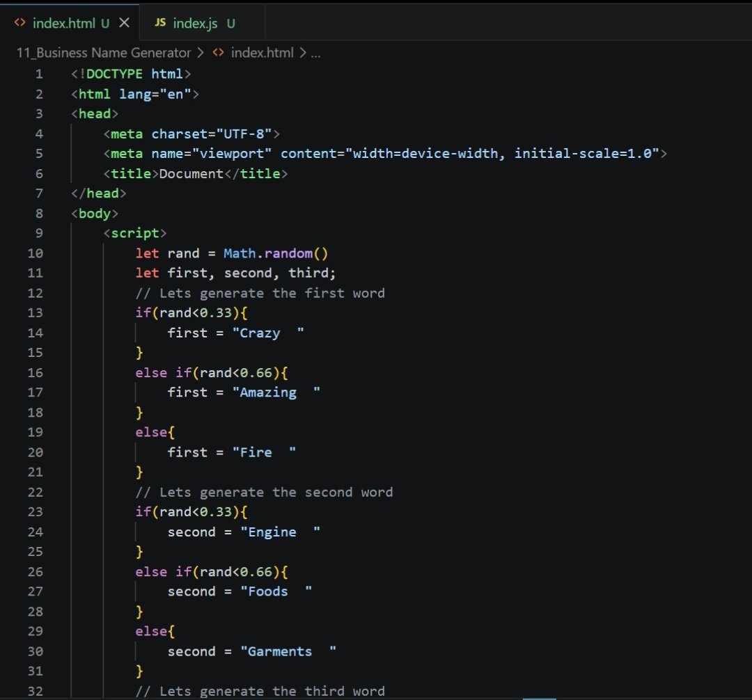The width and height of the screenshot is (752, 700).
Task: Open the 11_Business Name Generator breadcrumb folder
Action: click(104, 53)
